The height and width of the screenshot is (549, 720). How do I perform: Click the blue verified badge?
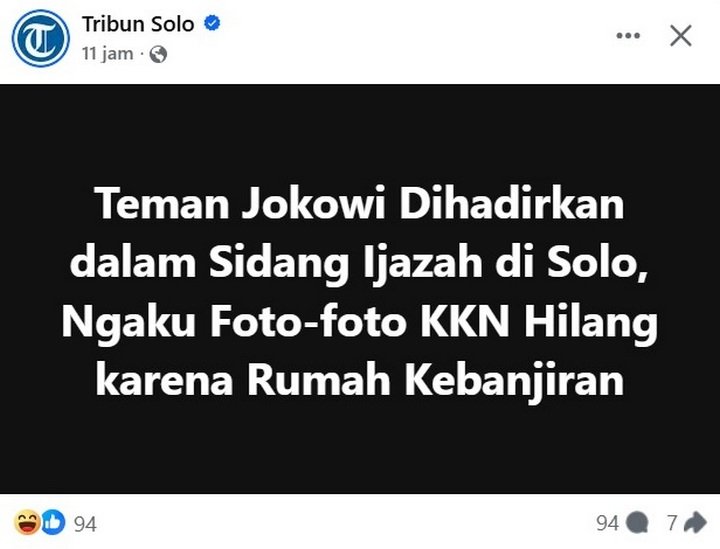(212, 23)
